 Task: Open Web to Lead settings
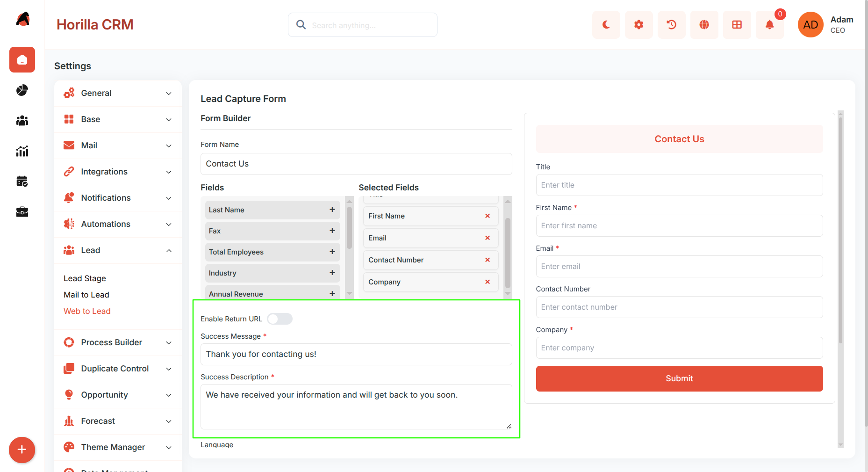pyautogui.click(x=87, y=311)
